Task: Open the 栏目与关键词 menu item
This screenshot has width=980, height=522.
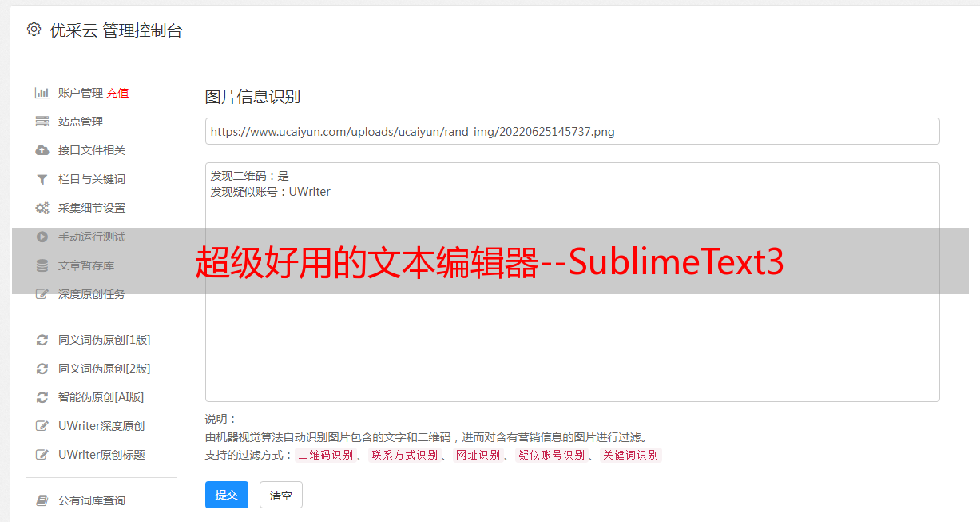Action: pos(92,179)
